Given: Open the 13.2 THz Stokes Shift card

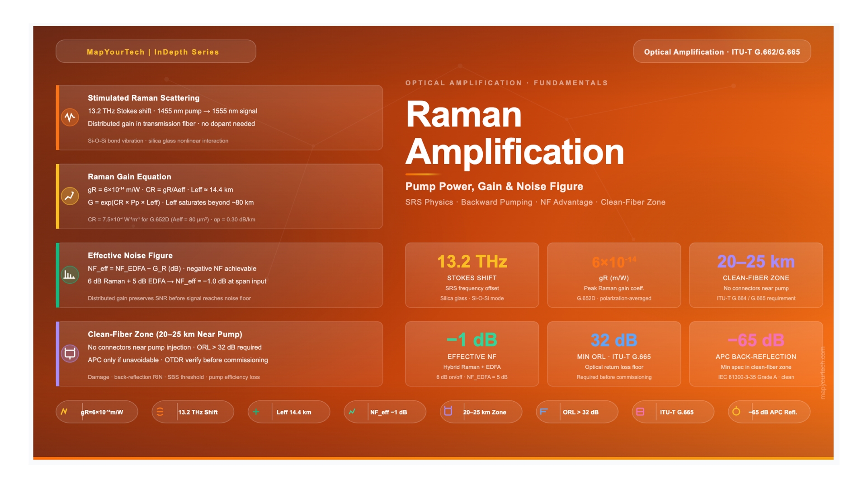Looking at the screenshot, I should pyautogui.click(x=472, y=275).
